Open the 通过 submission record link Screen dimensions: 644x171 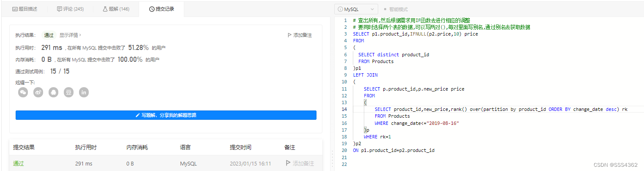click(x=19, y=163)
